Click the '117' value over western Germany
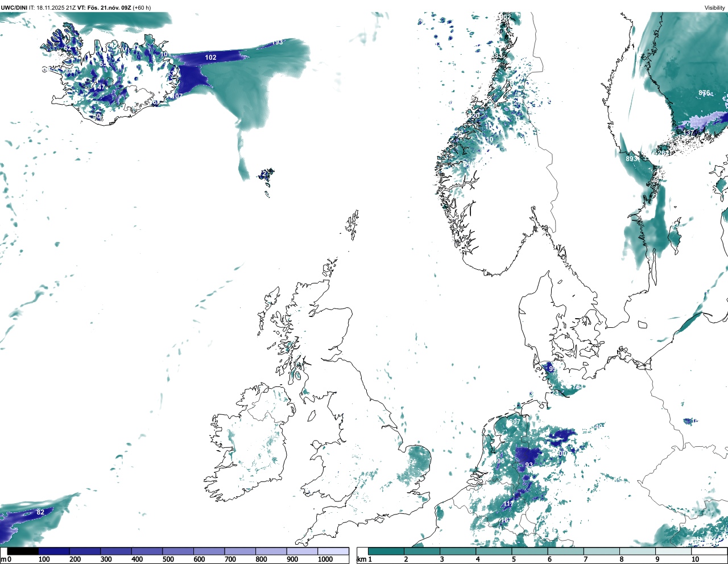This screenshot has width=728, height=564. [508, 504]
